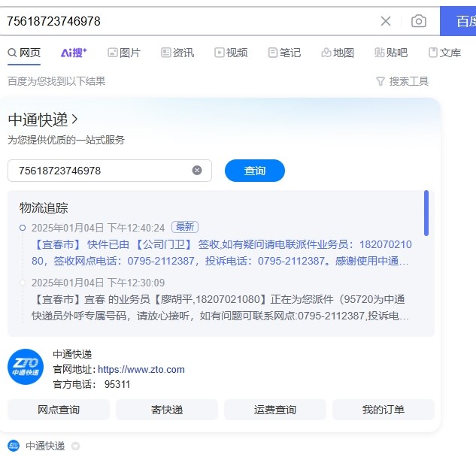Open 搜索工具 filter options

tap(402, 81)
